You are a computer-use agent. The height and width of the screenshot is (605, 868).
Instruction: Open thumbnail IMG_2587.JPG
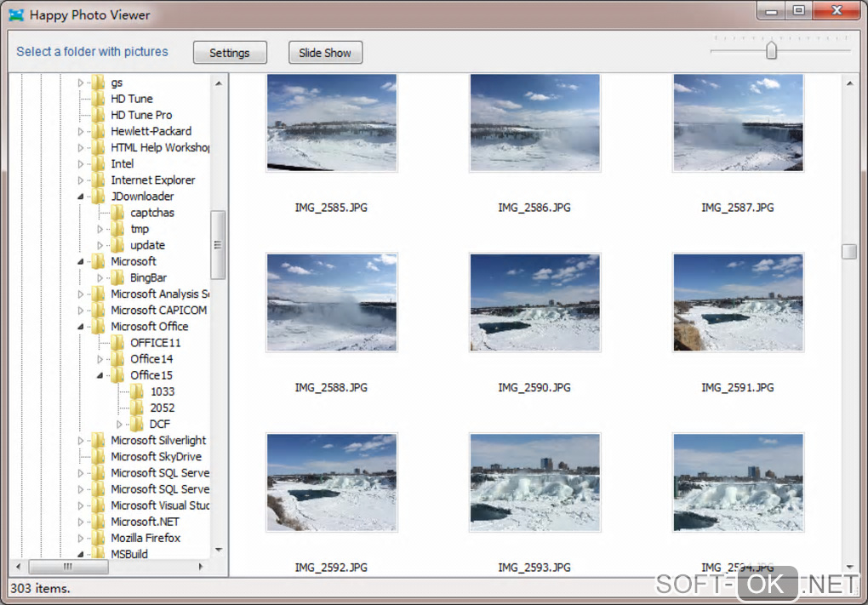click(x=738, y=123)
